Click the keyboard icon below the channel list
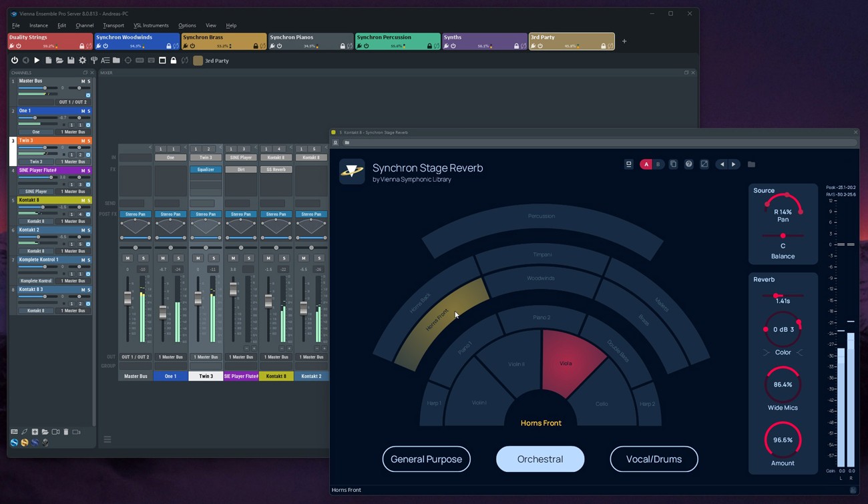 14,433
